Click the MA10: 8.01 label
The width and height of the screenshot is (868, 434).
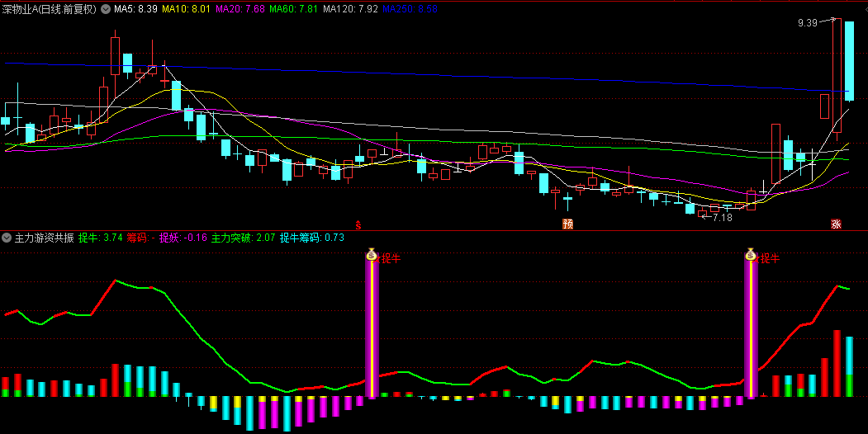(x=186, y=9)
